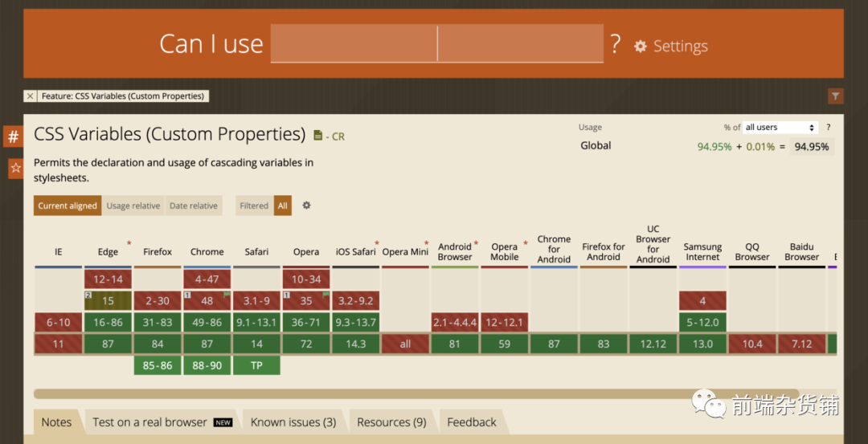
Task: Select the Samsung Internet 5-12.0 cell
Action: 702,322
